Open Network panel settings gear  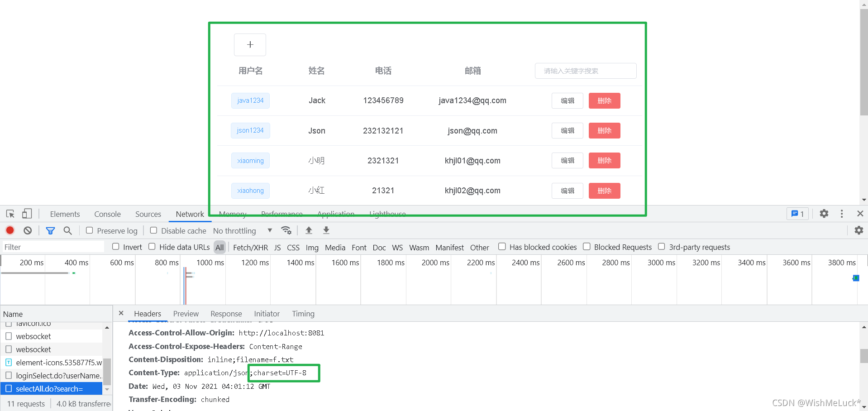click(859, 230)
